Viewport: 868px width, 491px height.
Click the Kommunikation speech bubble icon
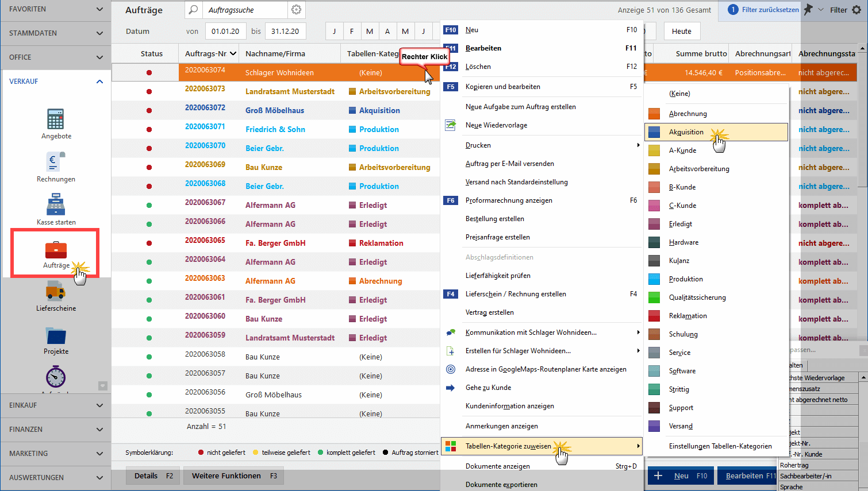451,333
